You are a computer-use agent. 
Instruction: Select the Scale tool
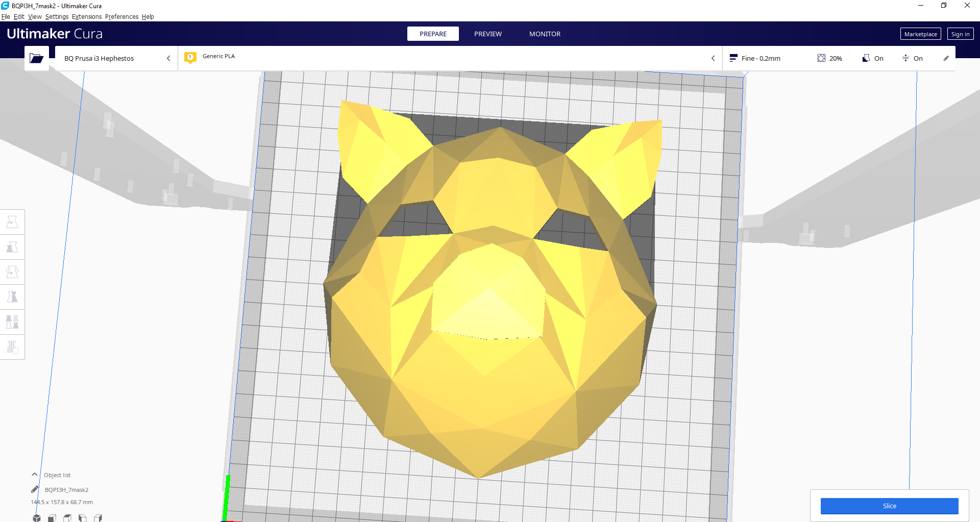[12, 246]
